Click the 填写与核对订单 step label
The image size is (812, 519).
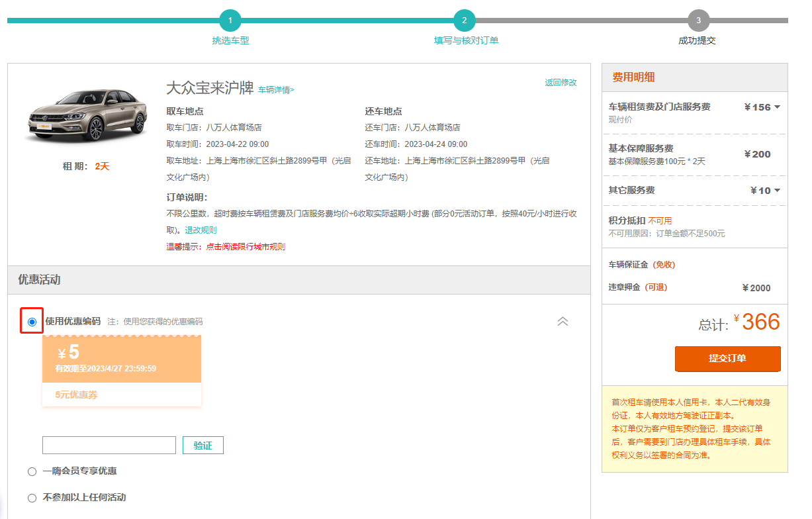[466, 40]
